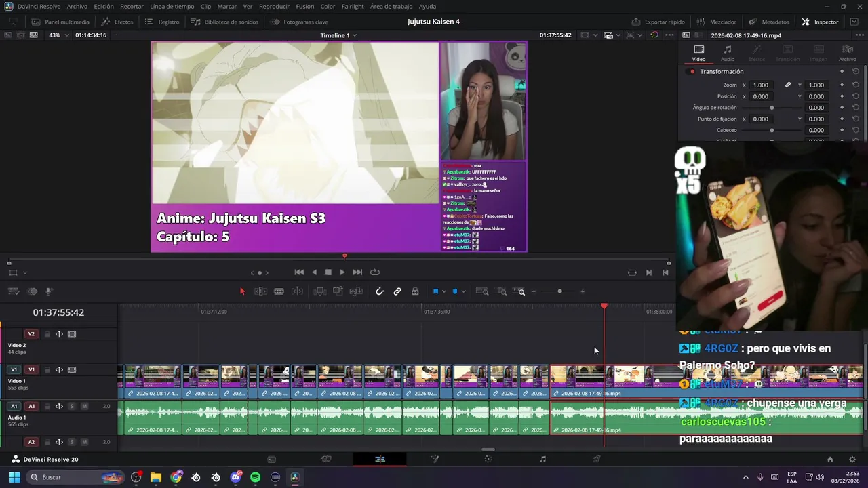868x488 pixels.
Task: Open the Ayuda menu
Action: coord(427,6)
